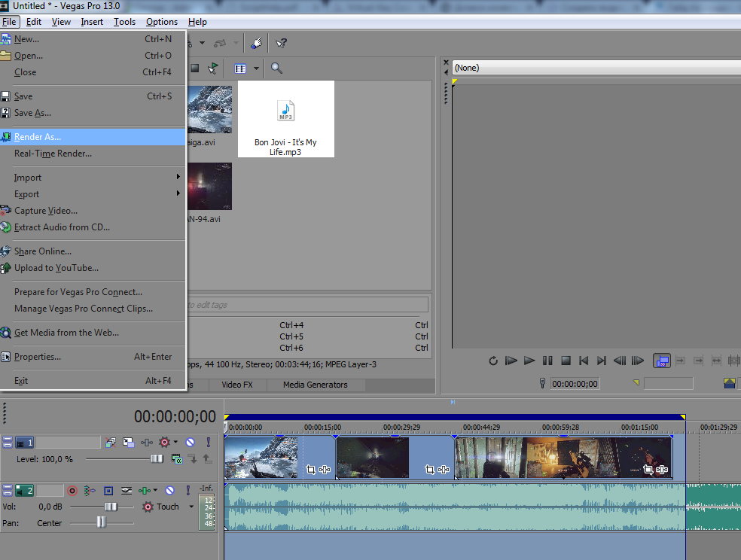Screen dimensions: 741x560
Task: Choose Extract Audio from CD... entry
Action: click(x=93, y=227)
